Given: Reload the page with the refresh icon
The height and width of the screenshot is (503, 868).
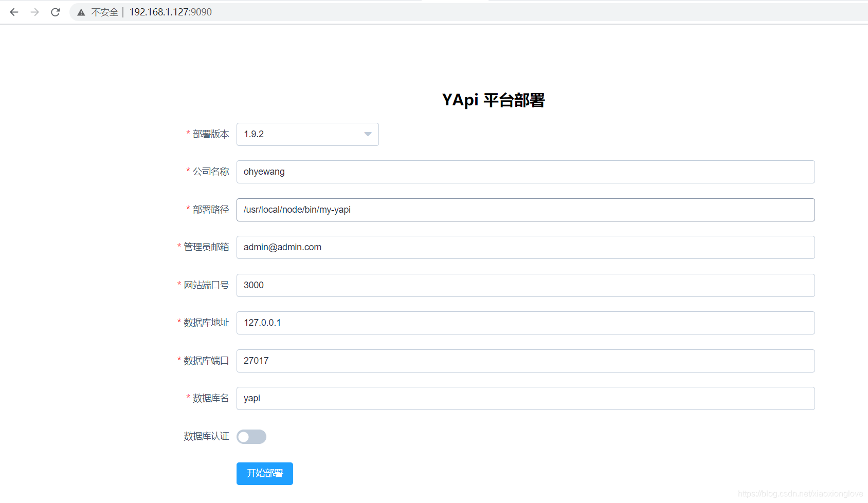Looking at the screenshot, I should 56,12.
